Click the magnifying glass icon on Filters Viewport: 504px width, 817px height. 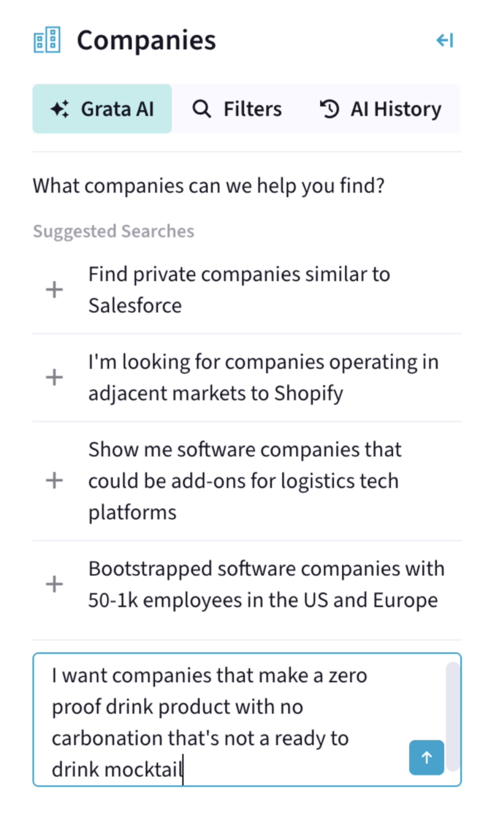click(201, 108)
